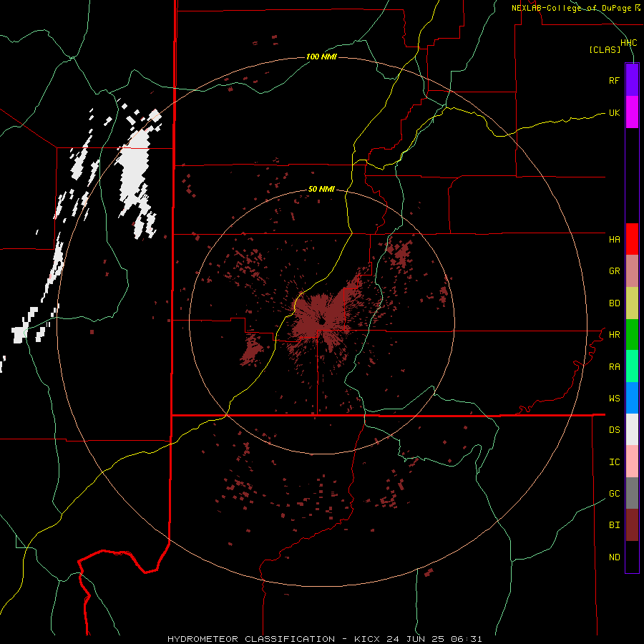Screen dimensions: 644x644
Task: Click the radar site center point
Action: (321, 321)
